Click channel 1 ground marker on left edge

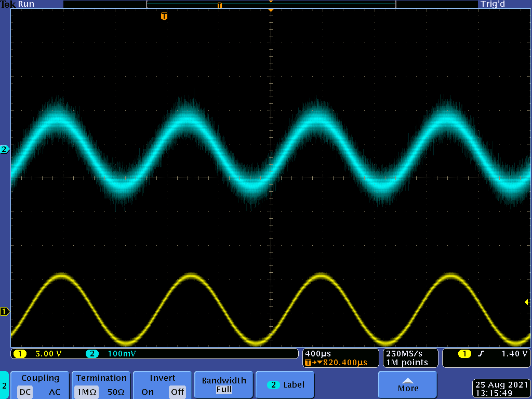coord(5,312)
